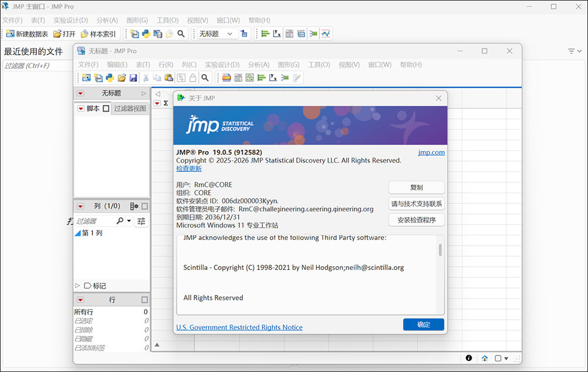Open 文件(F) menu in JMP main window
This screenshot has height=372, width=588.
coord(12,20)
